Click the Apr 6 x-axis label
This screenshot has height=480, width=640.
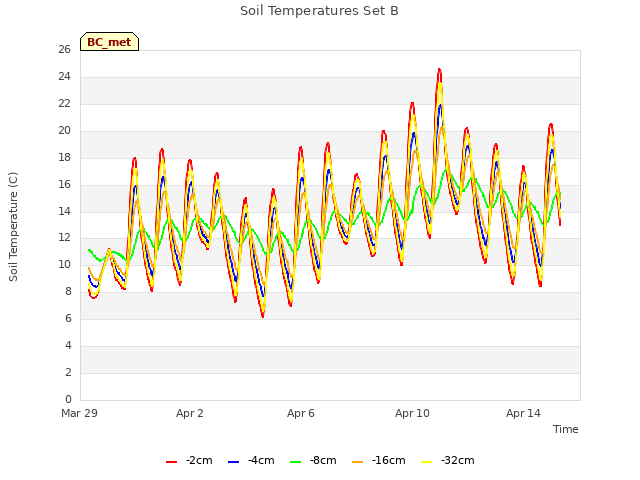[301, 413]
